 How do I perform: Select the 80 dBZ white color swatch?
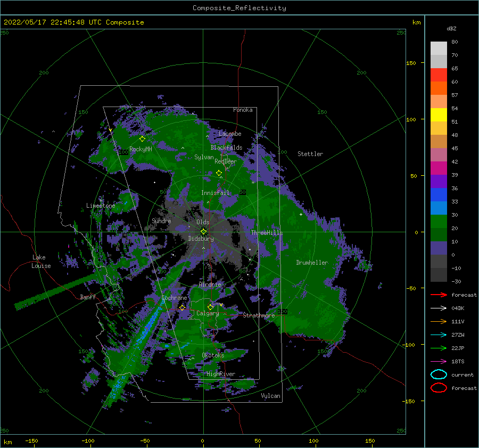pyautogui.click(x=439, y=48)
